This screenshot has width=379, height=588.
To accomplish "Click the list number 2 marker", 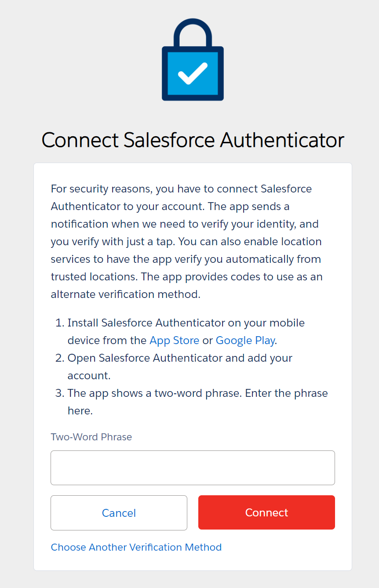I will click(x=59, y=358).
